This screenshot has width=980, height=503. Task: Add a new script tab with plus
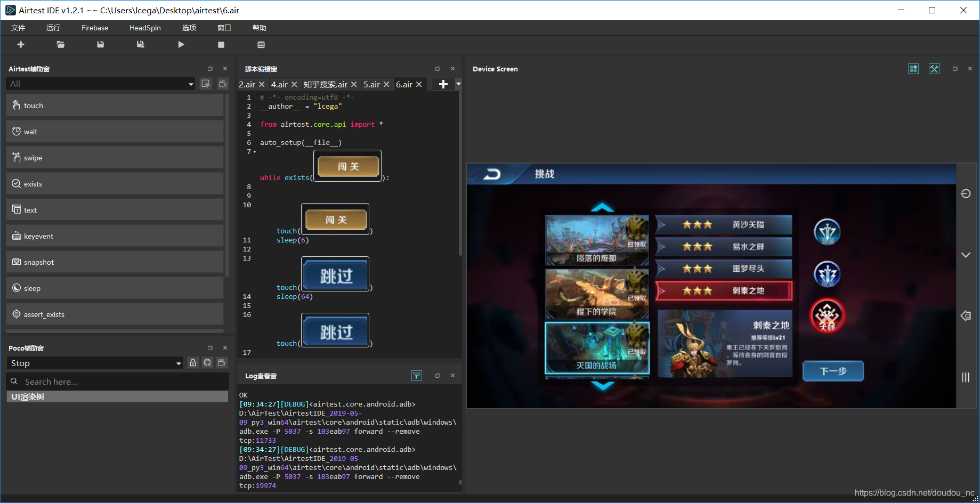[443, 84]
